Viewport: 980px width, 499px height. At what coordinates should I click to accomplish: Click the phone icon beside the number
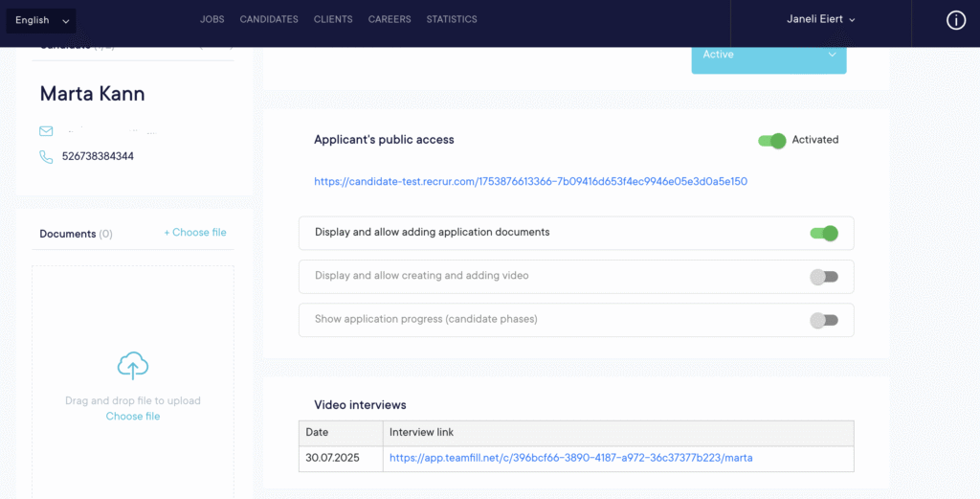pyautogui.click(x=46, y=156)
